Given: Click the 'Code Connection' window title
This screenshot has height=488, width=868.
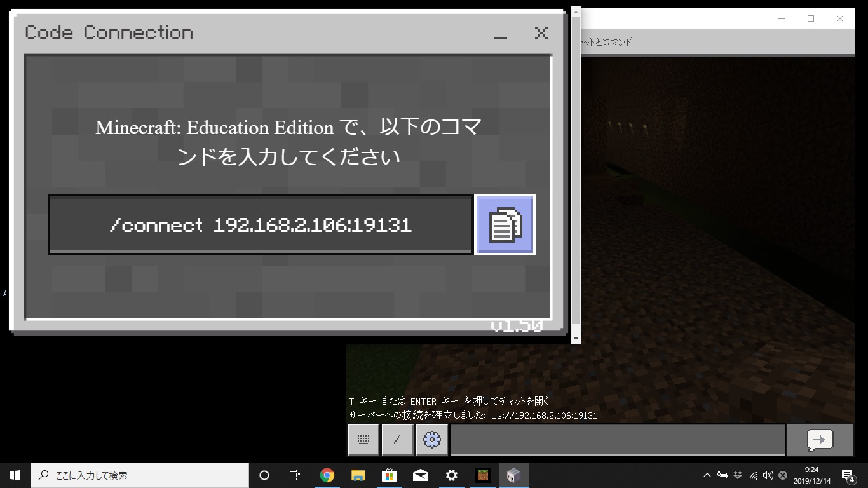Looking at the screenshot, I should 109,33.
